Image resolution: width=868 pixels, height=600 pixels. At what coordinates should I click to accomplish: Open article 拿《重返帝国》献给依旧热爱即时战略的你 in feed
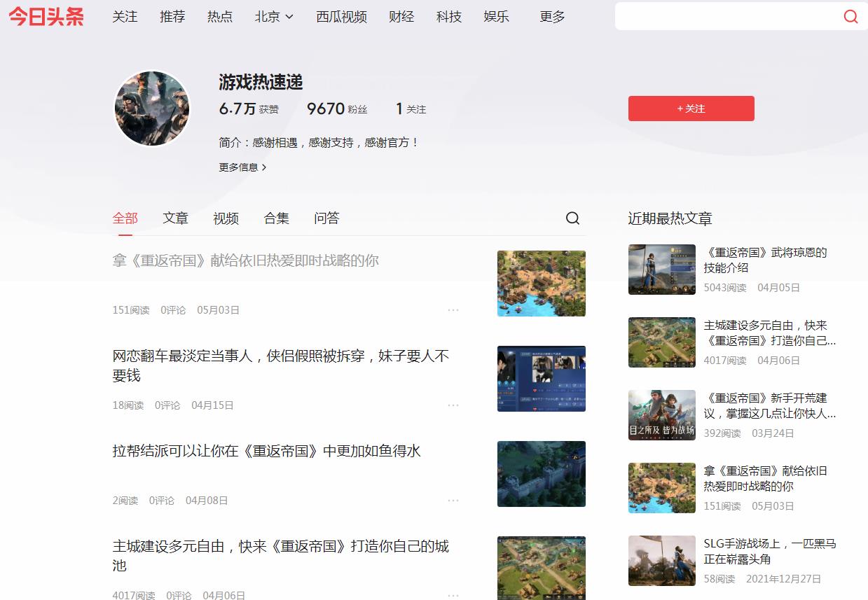(x=246, y=260)
